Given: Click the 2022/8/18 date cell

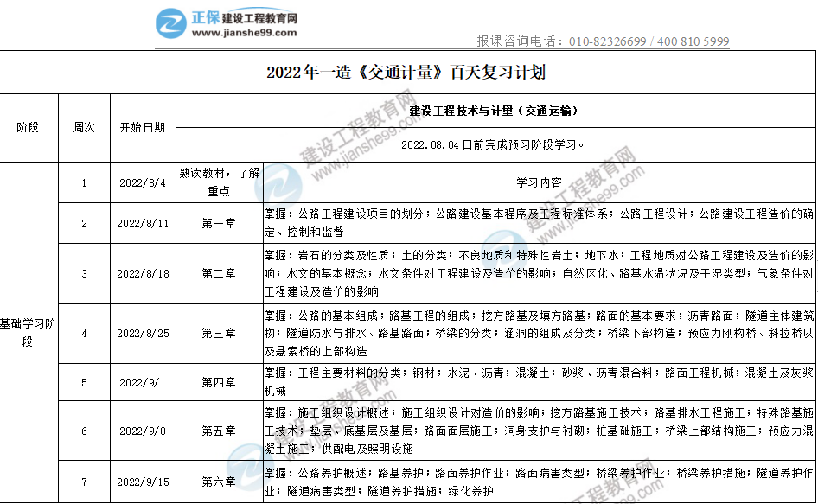Looking at the screenshot, I should pyautogui.click(x=143, y=273).
